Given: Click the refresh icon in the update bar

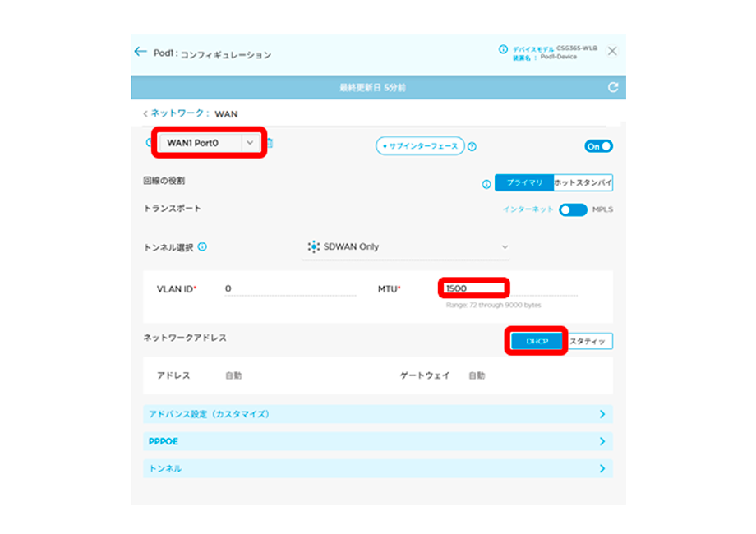Looking at the screenshot, I should pos(611,87).
